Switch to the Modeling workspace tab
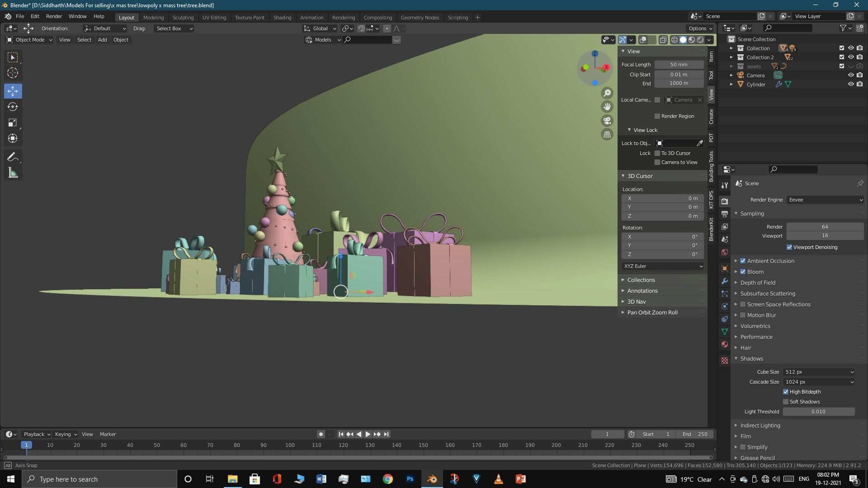The height and width of the screenshot is (488, 868). point(153,17)
